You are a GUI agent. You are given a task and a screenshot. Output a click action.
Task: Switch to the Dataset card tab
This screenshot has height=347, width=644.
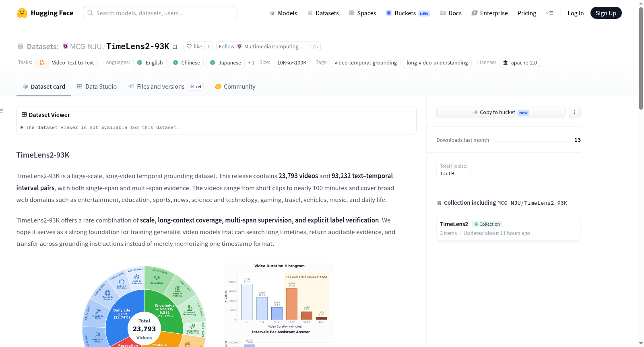(x=44, y=87)
